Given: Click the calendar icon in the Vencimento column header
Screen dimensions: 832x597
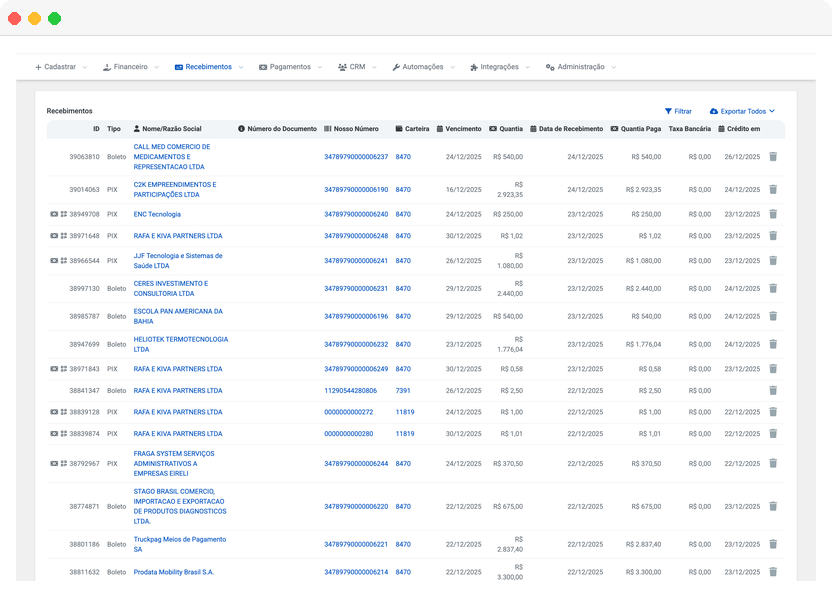Looking at the screenshot, I should 441,128.
